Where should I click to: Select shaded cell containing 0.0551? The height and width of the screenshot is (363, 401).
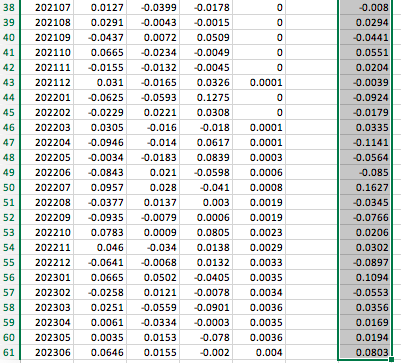(365, 52)
